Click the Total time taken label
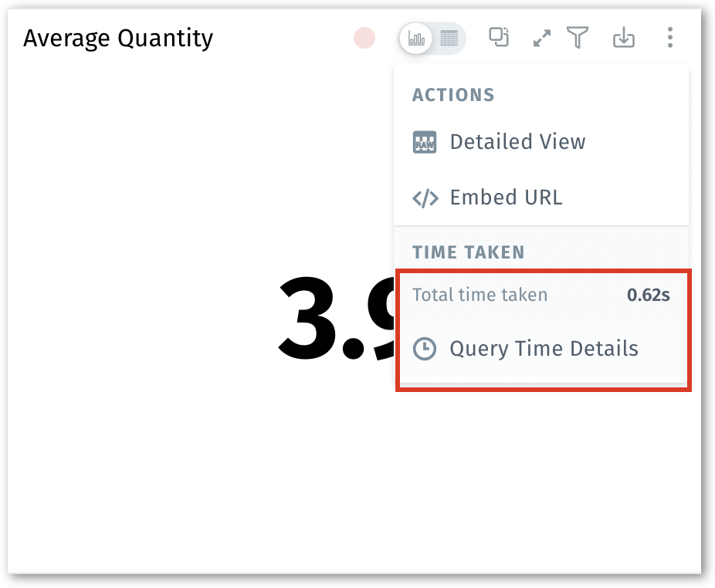The image size is (715, 588). tap(479, 295)
